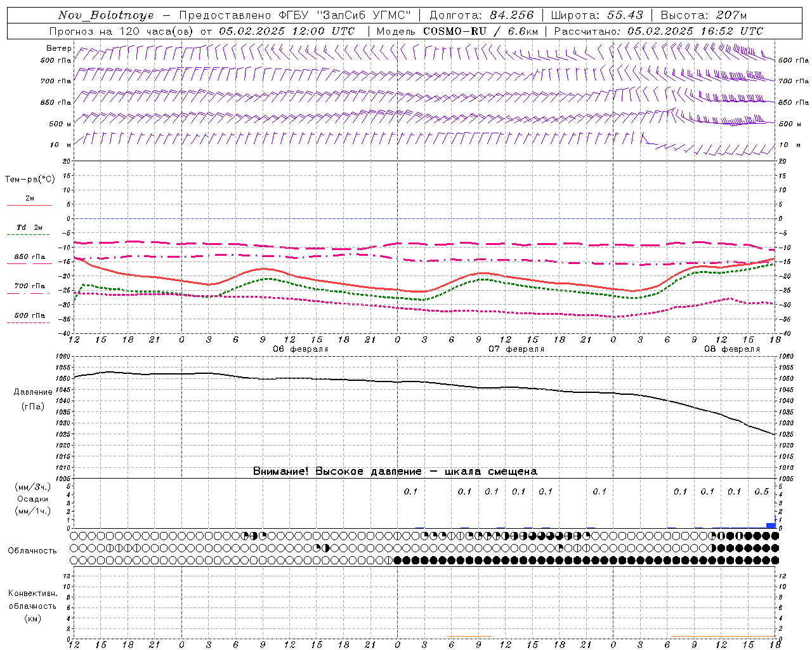Click the warning Внимание! Высокое давление – шкала смещена
The height and width of the screenshot is (650, 812).
(x=395, y=472)
